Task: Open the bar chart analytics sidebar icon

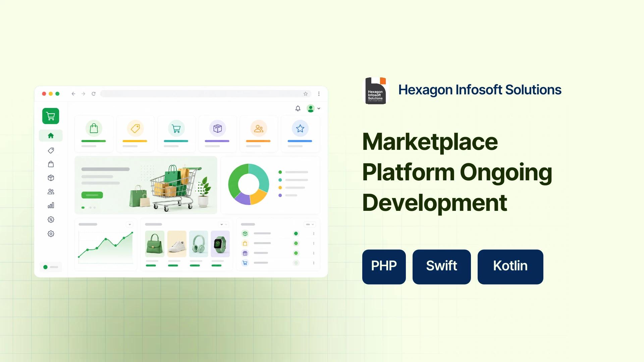Action: coord(51,205)
